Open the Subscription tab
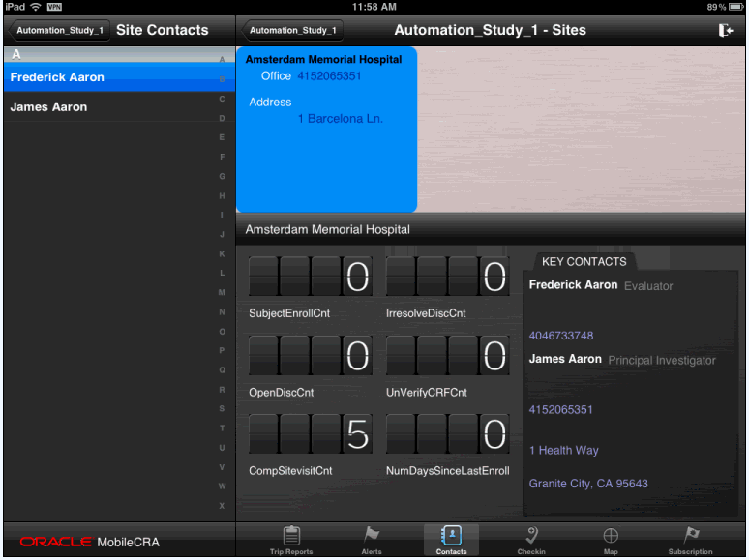 pyautogui.click(x=690, y=541)
